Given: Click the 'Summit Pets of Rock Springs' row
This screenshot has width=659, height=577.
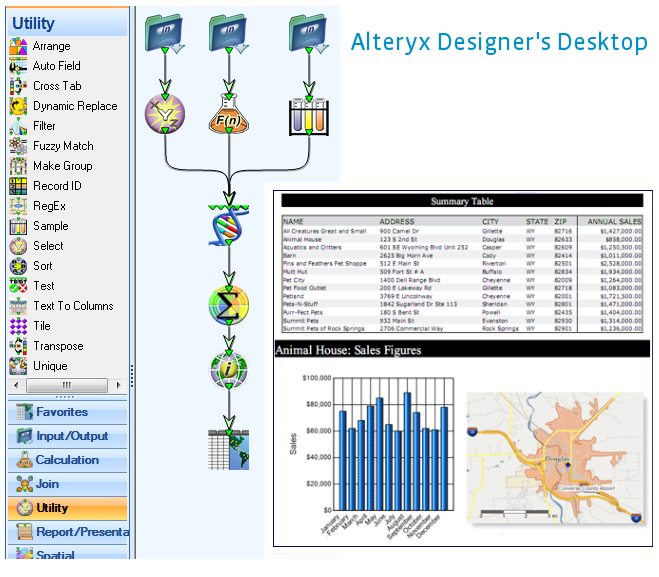Looking at the screenshot, I should (462, 329).
